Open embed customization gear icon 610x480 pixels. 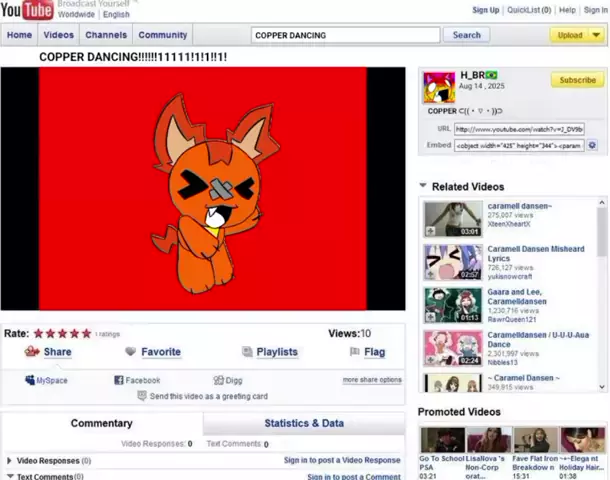click(591, 145)
